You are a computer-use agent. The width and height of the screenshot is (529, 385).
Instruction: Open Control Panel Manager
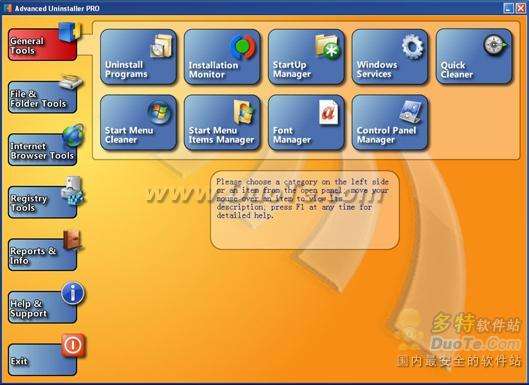390,122
